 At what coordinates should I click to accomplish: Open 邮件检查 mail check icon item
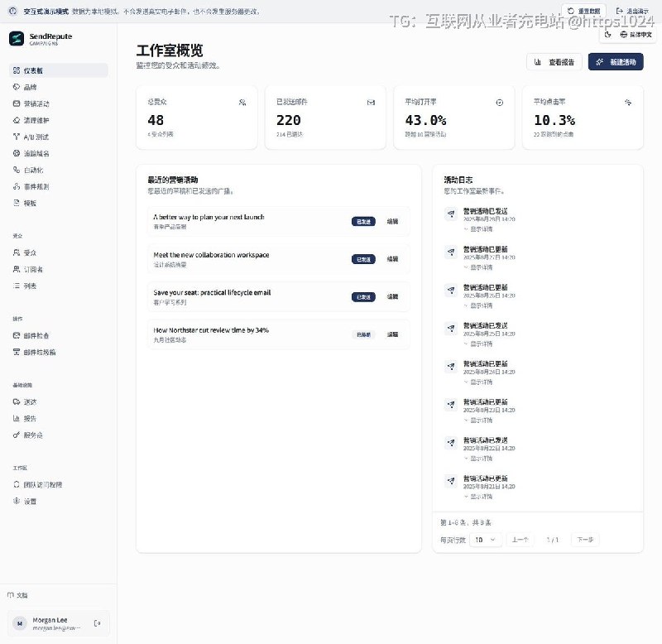[17, 335]
